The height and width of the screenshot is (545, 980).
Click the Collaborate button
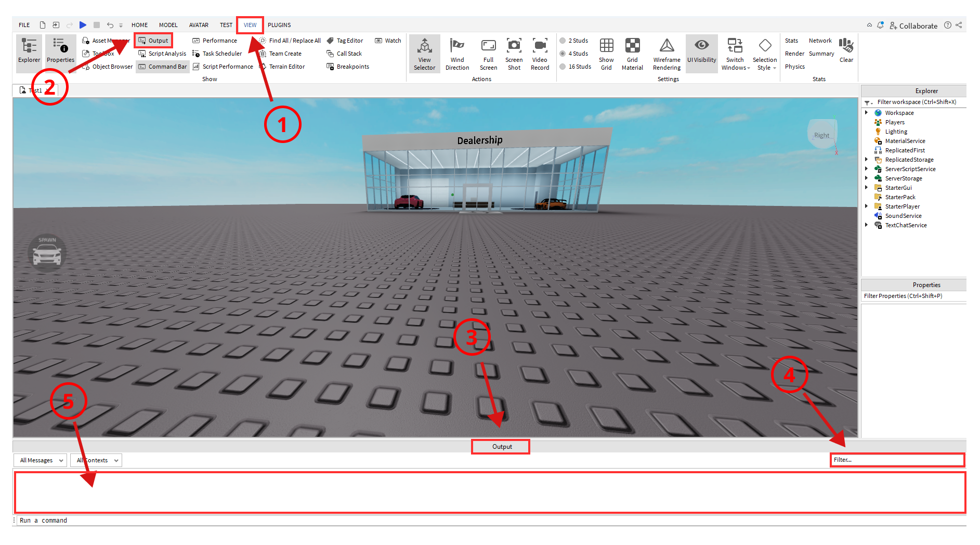pyautogui.click(x=913, y=25)
